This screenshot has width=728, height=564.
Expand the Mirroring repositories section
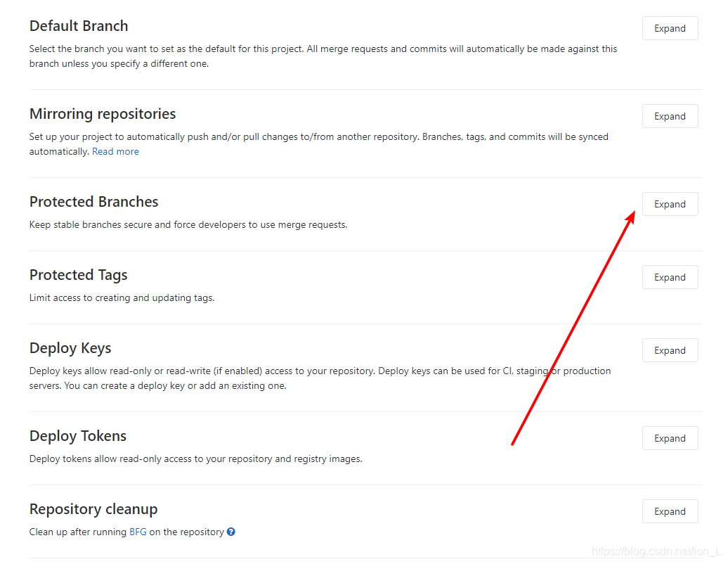(x=670, y=116)
